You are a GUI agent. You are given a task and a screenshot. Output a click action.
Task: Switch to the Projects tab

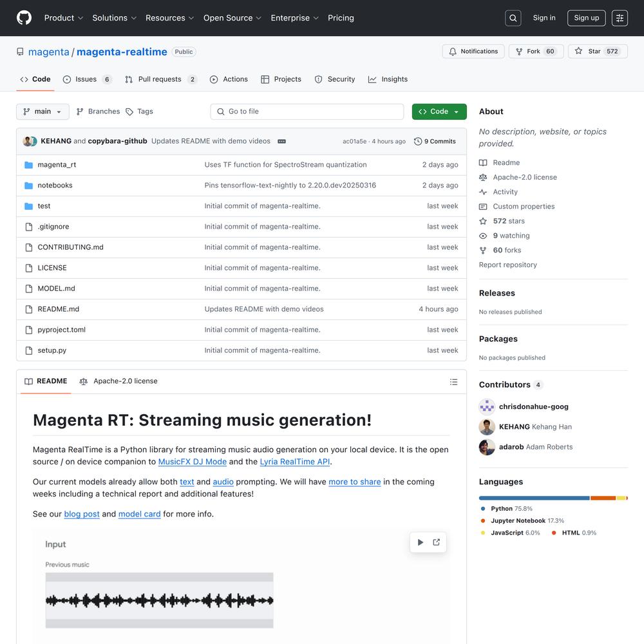tap(281, 79)
